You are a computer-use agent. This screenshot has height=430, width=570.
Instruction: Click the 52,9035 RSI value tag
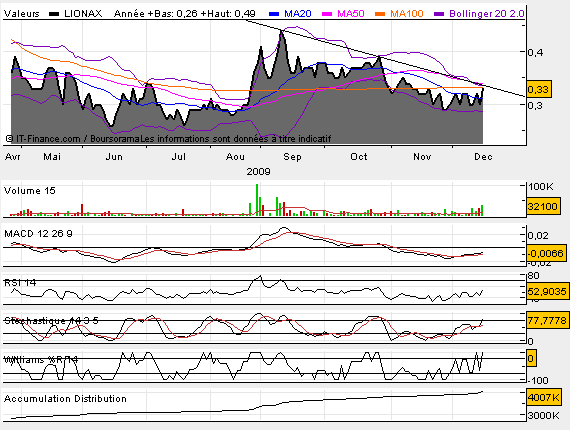point(547,292)
